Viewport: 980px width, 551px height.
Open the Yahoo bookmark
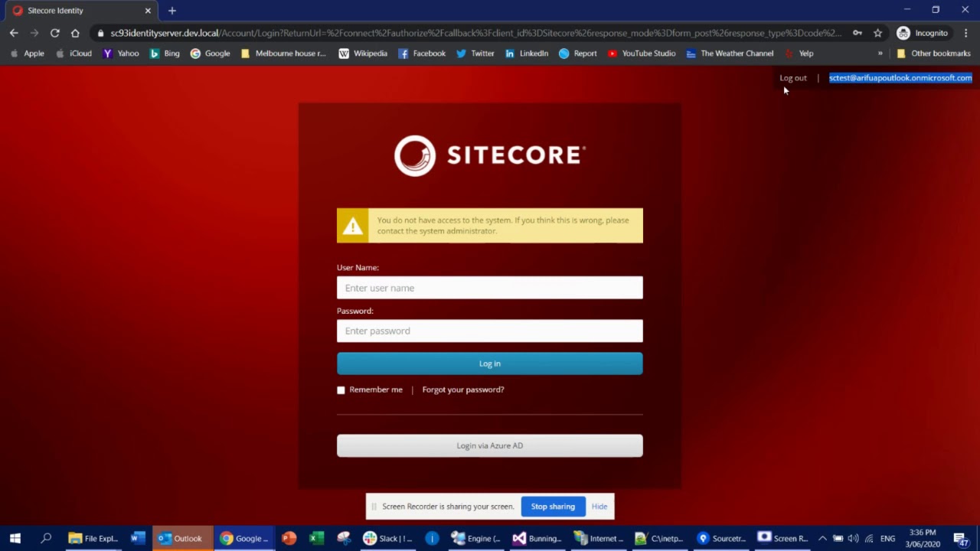click(x=121, y=54)
